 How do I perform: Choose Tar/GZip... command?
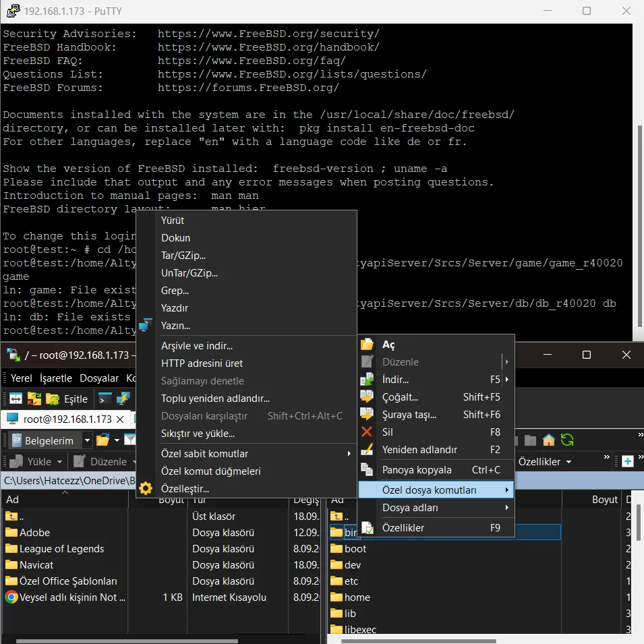click(x=246, y=256)
